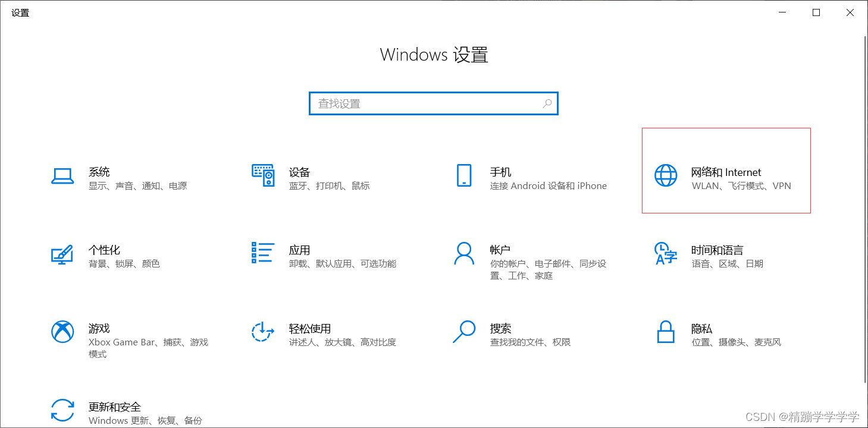Click the 讲述人、放大镜、高对比度 description
Image resolution: width=868 pixels, height=428 pixels.
[343, 342]
